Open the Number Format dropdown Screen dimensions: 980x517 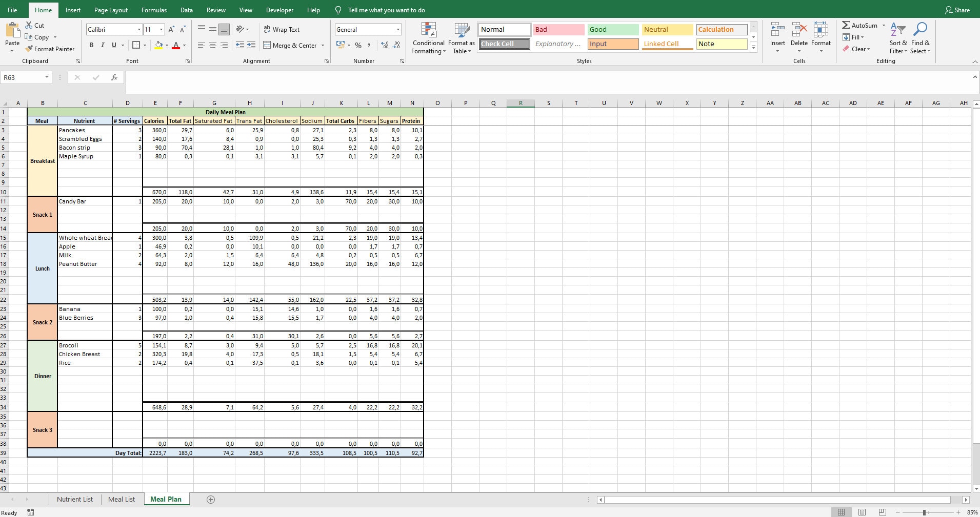397,29
